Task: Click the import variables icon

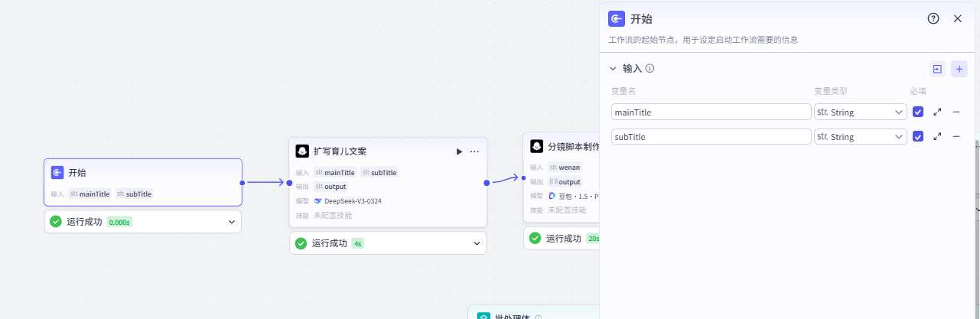Action: pyautogui.click(x=937, y=69)
